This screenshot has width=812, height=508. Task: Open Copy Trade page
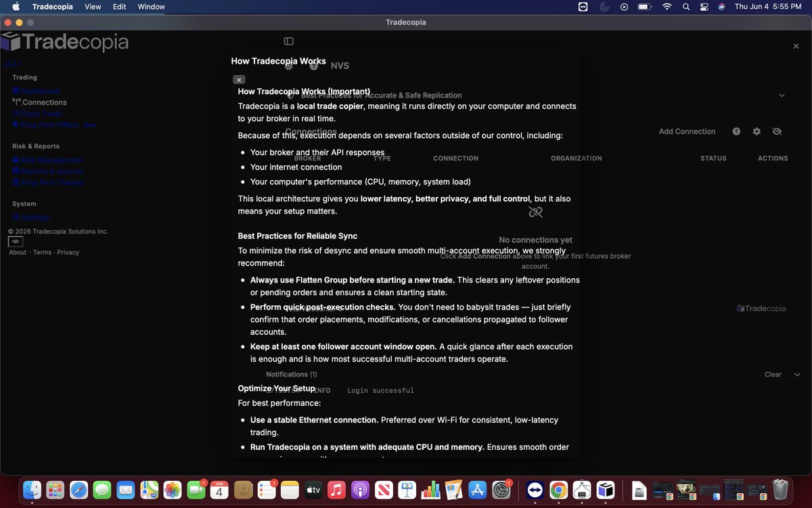click(x=37, y=114)
